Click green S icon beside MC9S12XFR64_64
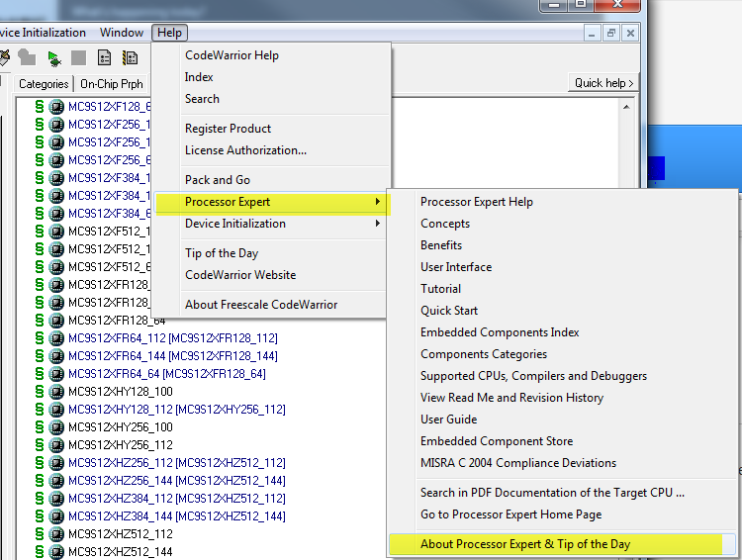The image size is (742, 560). (40, 374)
